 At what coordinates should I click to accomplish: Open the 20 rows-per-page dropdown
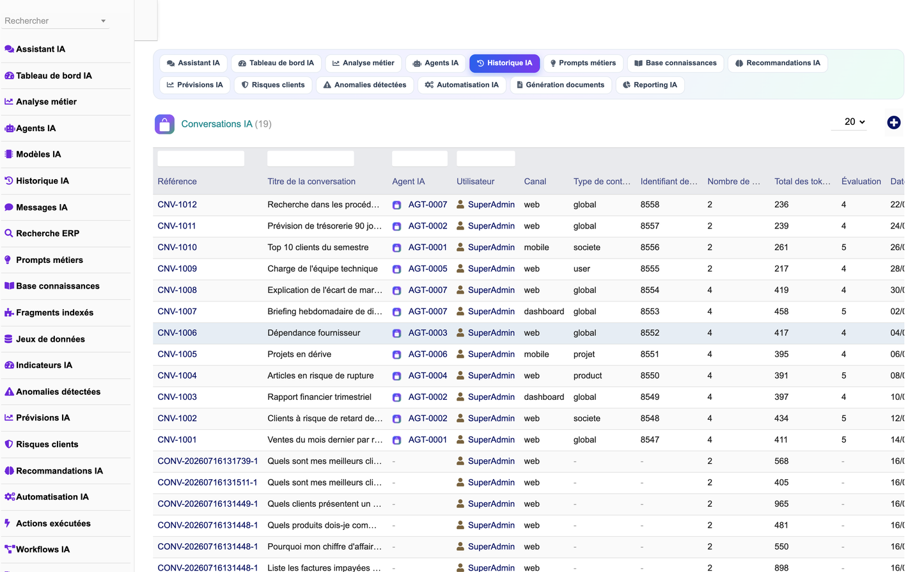tap(854, 122)
